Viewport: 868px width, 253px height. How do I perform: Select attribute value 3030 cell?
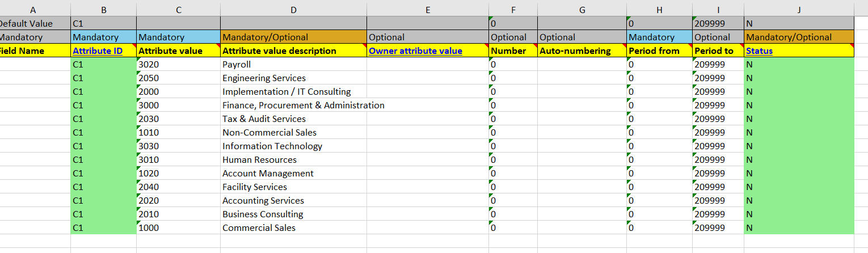point(178,146)
